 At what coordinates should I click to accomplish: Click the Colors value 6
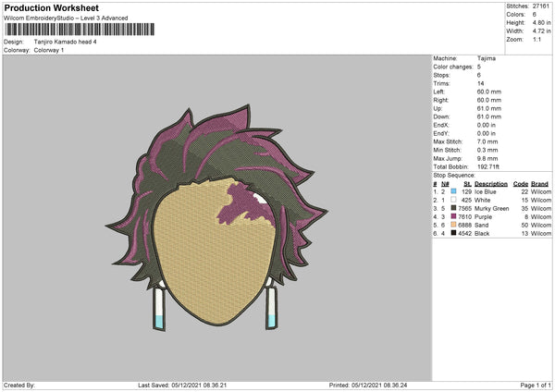pyautogui.click(x=535, y=15)
